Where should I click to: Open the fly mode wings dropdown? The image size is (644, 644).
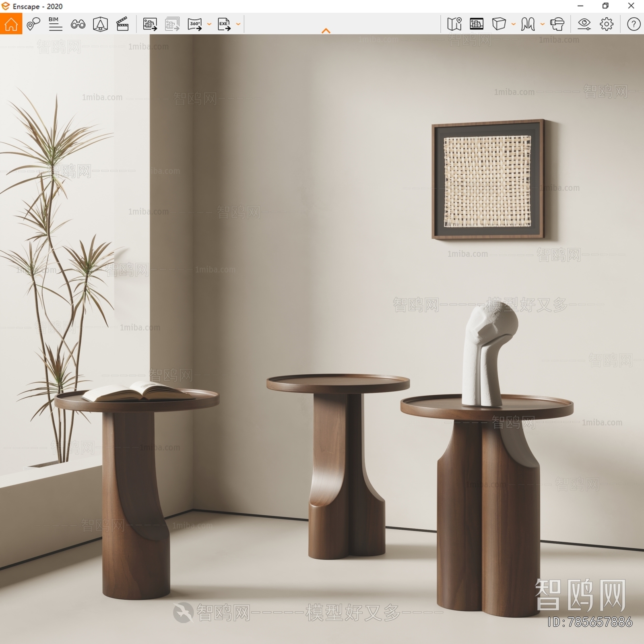point(543,25)
